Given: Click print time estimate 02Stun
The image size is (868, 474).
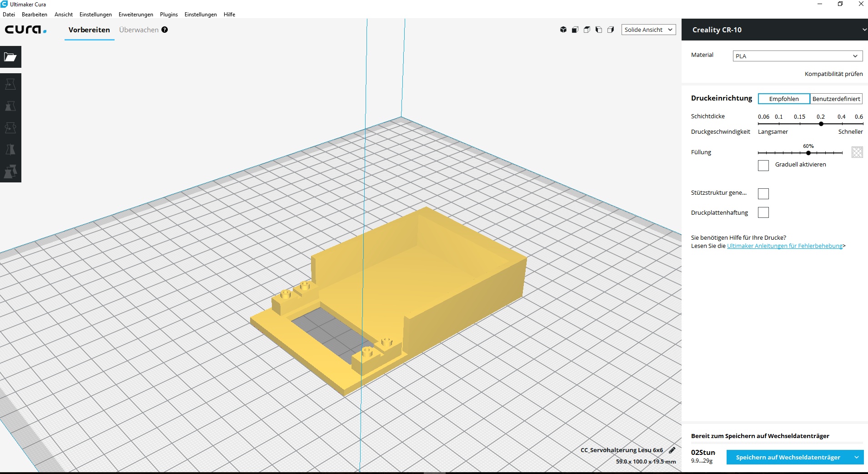Looking at the screenshot, I should pos(703,452).
